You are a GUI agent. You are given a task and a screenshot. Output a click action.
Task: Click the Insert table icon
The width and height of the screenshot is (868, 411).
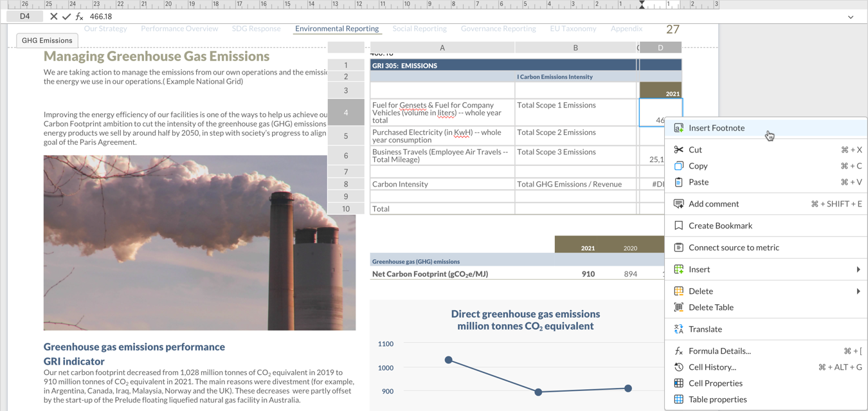coord(678,269)
